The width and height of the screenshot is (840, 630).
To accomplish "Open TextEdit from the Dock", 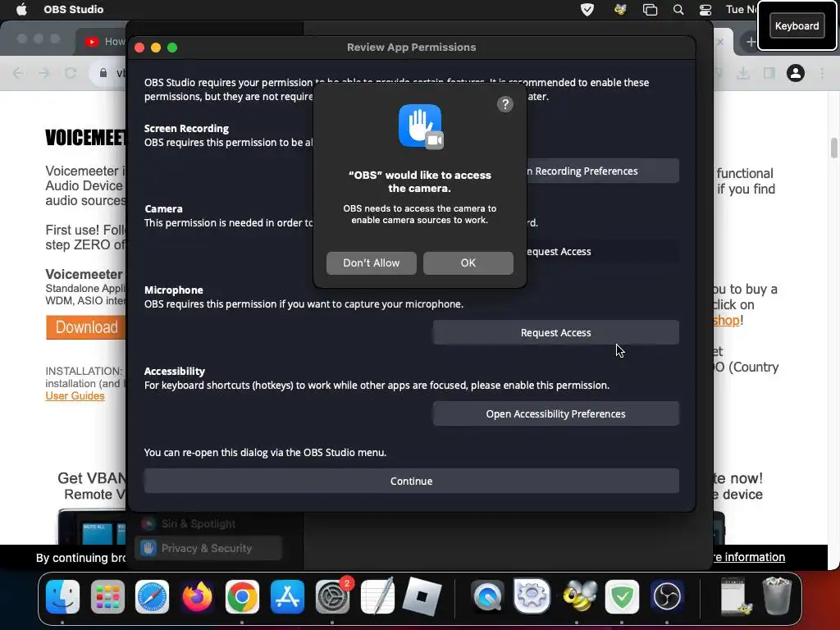I will [x=377, y=596].
